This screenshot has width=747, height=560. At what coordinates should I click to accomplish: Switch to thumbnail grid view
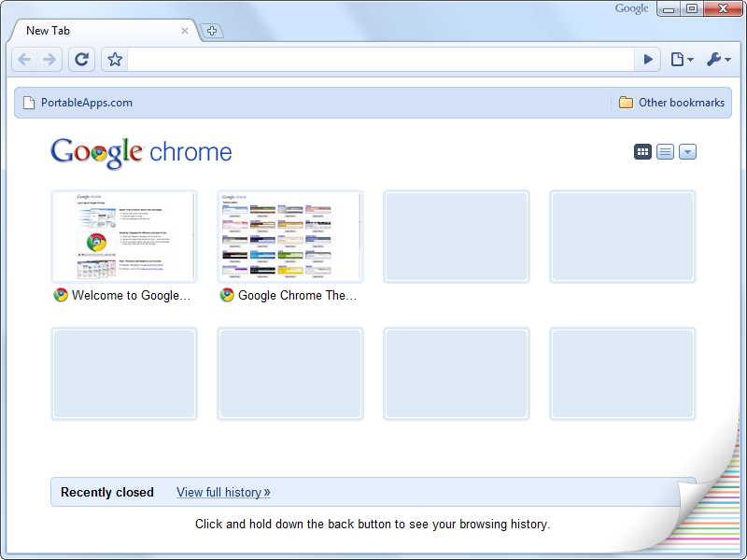pyautogui.click(x=642, y=152)
